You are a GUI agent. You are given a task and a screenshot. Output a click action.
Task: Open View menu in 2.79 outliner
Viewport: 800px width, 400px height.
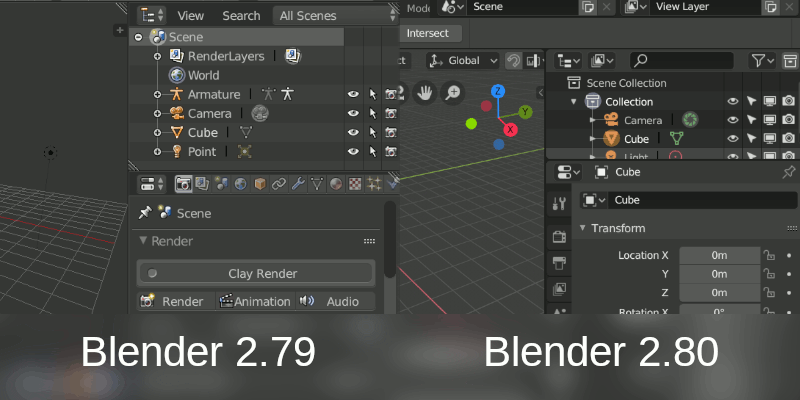(x=191, y=16)
